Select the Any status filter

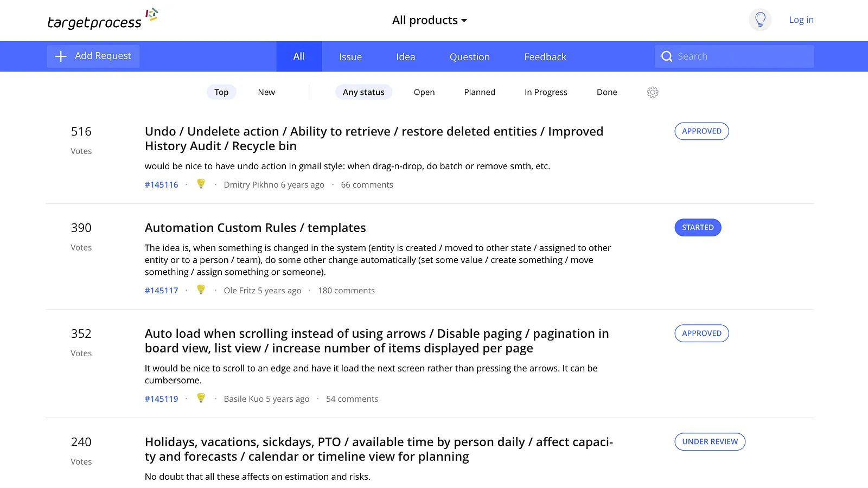pos(363,92)
